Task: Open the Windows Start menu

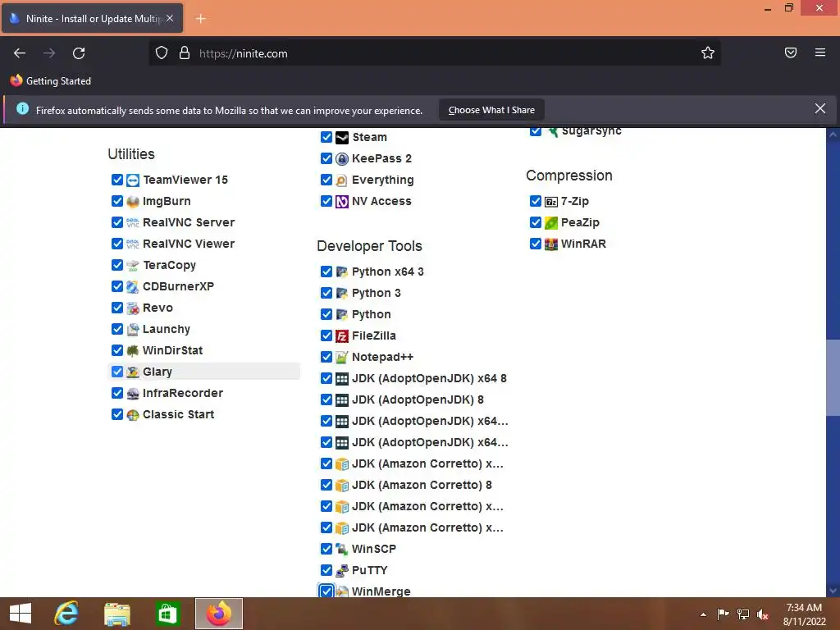Action: click(21, 614)
